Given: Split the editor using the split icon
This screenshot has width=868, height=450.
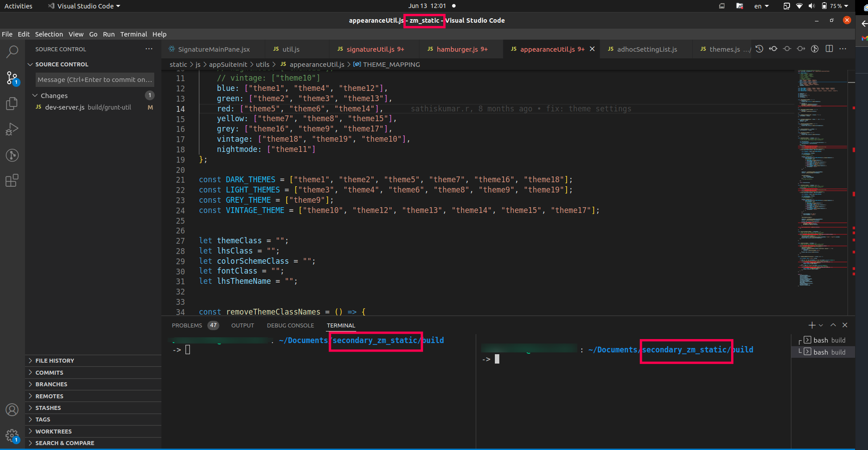Looking at the screenshot, I should point(829,49).
